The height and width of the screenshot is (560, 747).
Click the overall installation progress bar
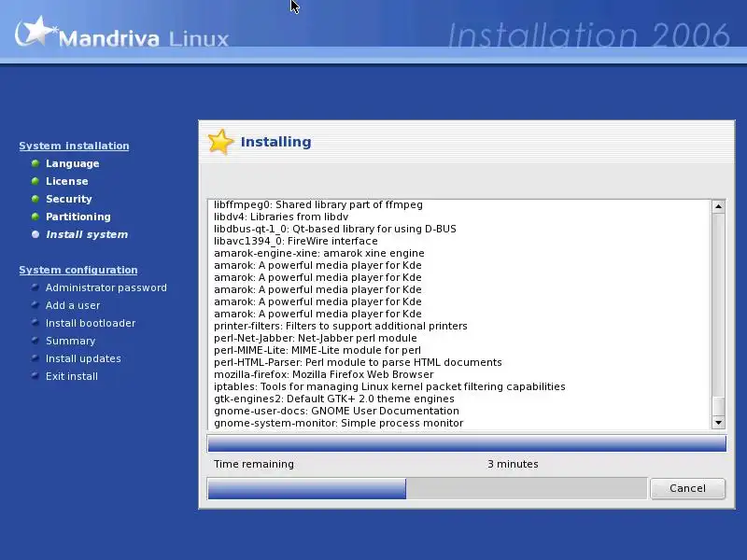(x=428, y=488)
